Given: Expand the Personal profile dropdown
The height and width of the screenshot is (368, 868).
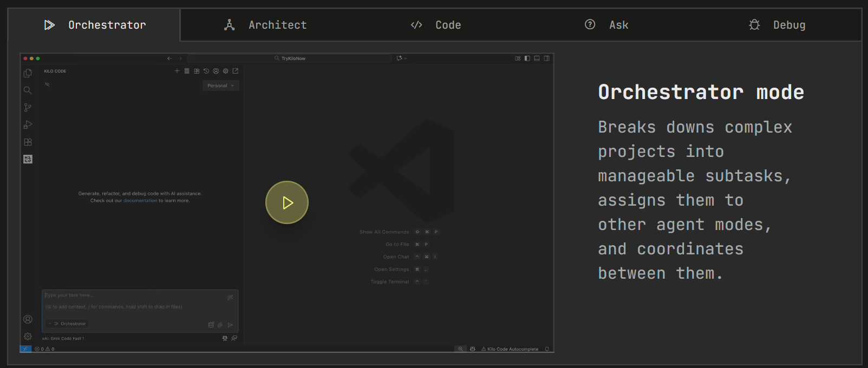Looking at the screenshot, I should coord(220,86).
